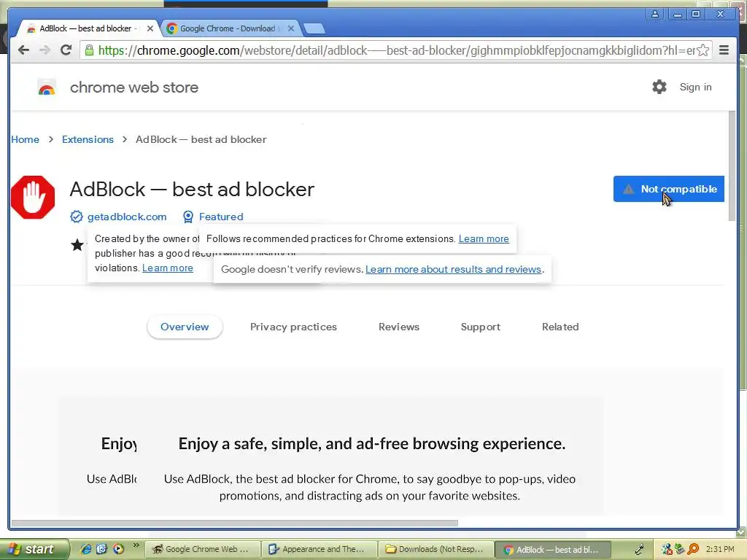747x560 pixels.
Task: Click the black rating star
Action: coord(77,245)
